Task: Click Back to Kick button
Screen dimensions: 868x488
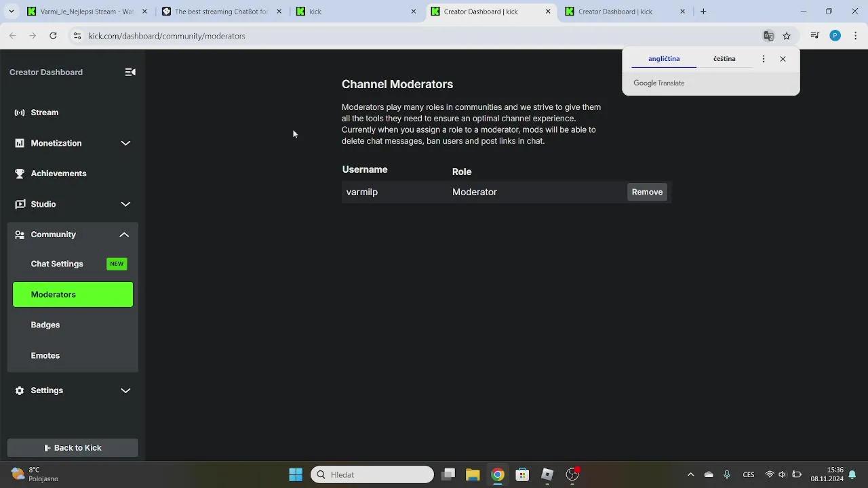Action: (x=73, y=447)
